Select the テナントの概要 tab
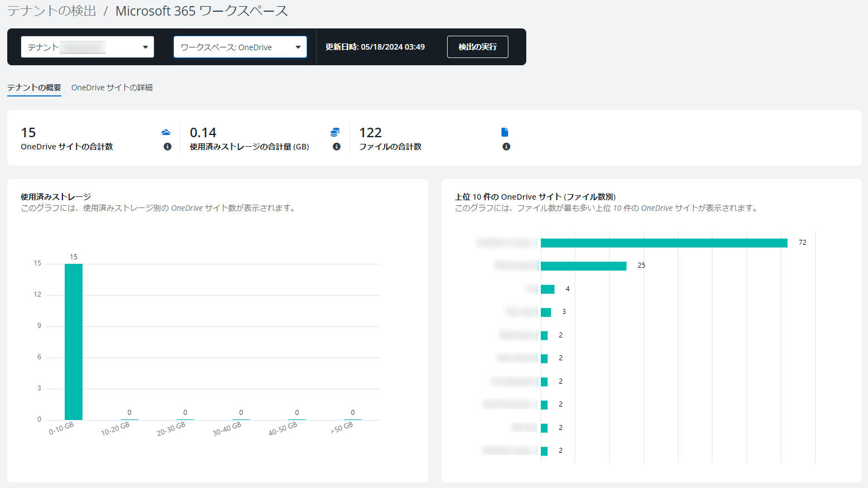868x488 pixels. tap(34, 88)
